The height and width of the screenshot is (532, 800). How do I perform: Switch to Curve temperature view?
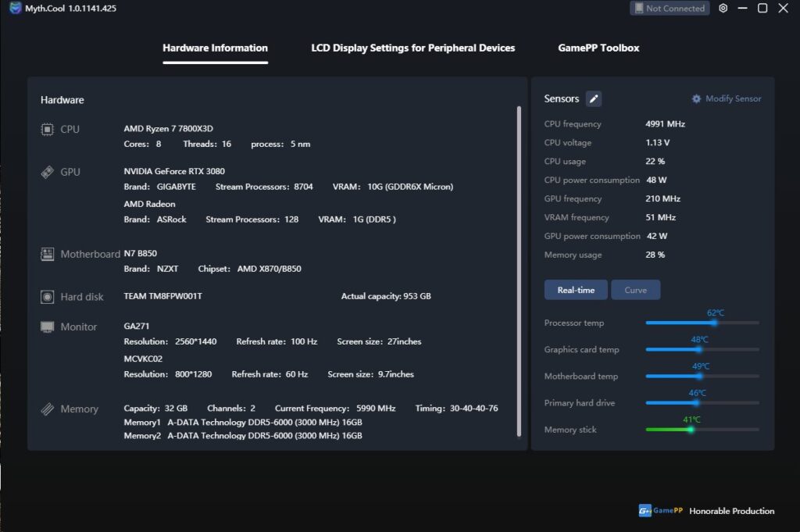635,290
